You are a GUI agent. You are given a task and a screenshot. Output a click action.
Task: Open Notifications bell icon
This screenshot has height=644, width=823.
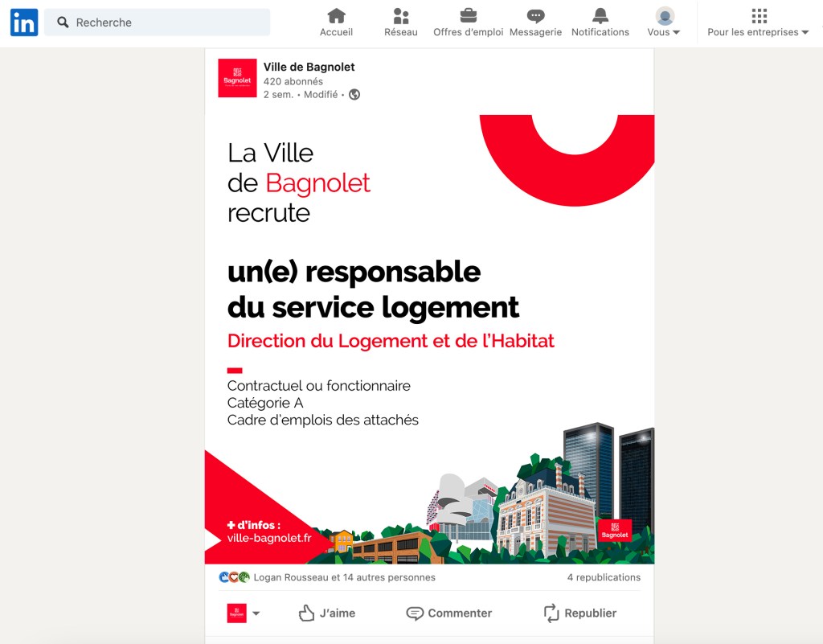(x=600, y=16)
